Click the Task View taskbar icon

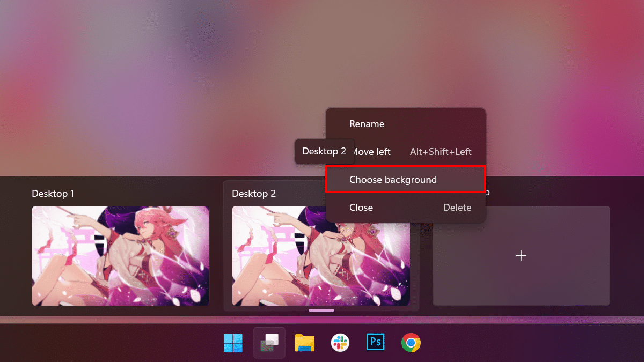coord(269,343)
